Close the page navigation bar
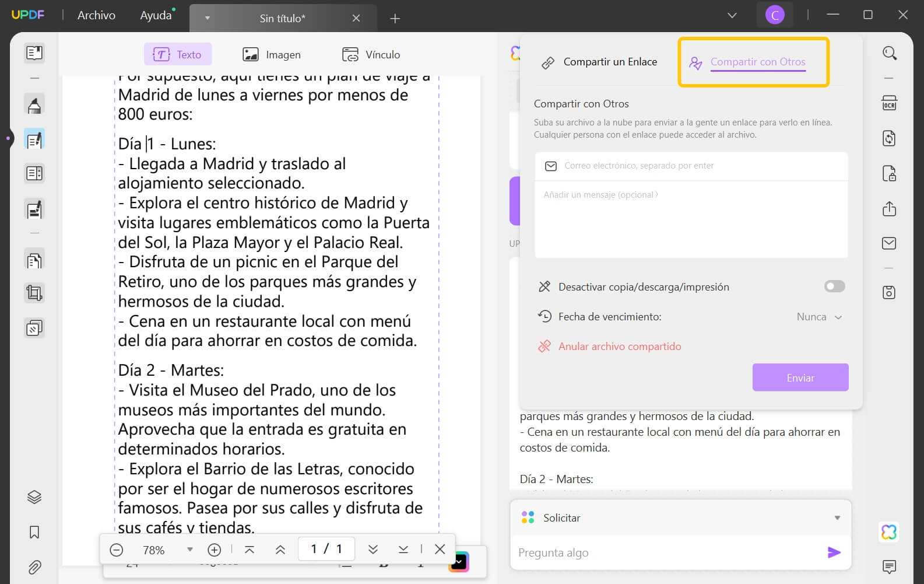The width and height of the screenshot is (924, 584). point(440,549)
